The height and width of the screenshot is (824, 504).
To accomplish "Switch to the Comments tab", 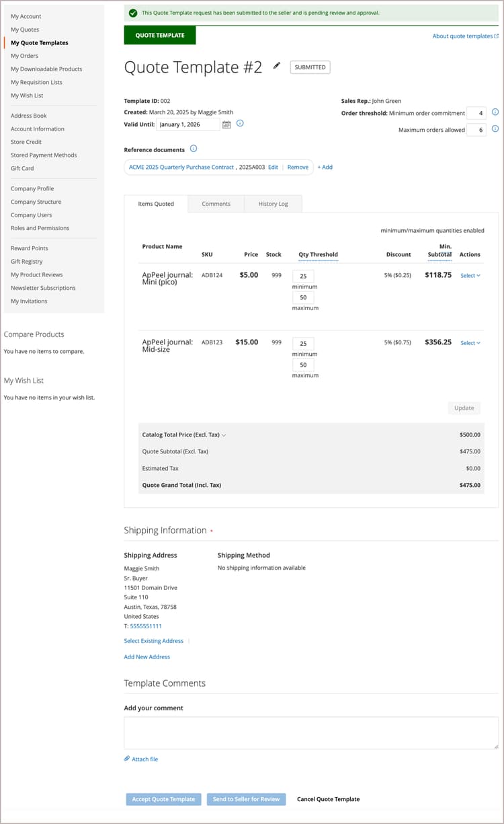I will coord(216,203).
